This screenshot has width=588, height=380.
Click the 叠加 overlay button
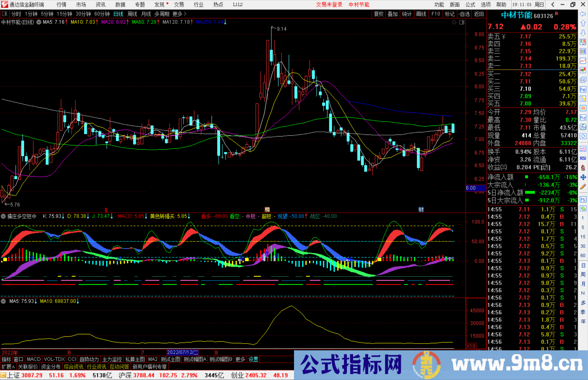393,14
